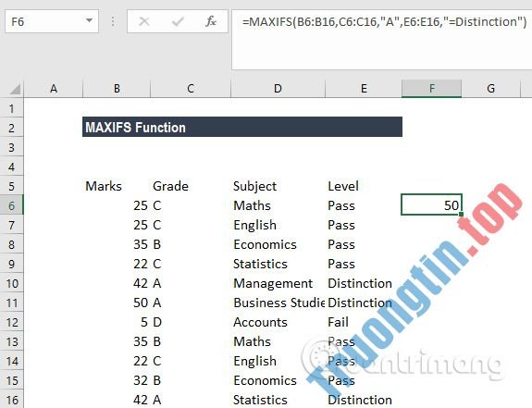Click the Cancel (X) icon in formula bar
Screen dimensions: 532x408
(x=144, y=21)
